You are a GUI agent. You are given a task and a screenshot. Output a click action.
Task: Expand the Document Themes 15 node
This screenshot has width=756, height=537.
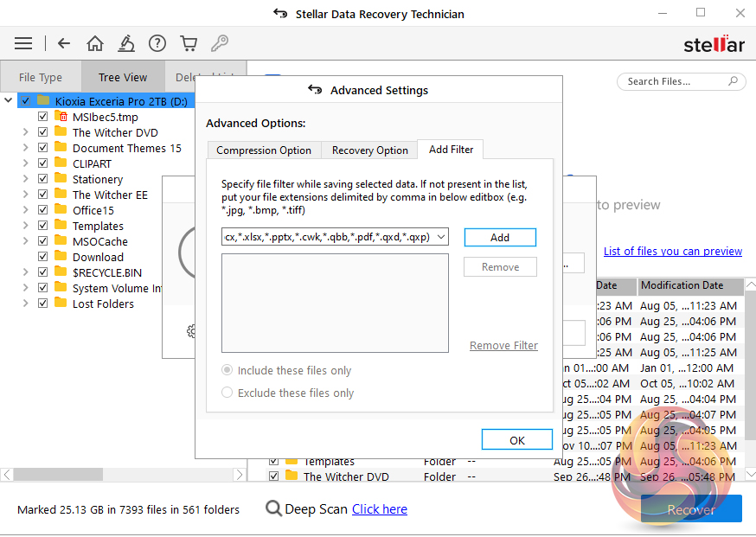[x=26, y=148]
